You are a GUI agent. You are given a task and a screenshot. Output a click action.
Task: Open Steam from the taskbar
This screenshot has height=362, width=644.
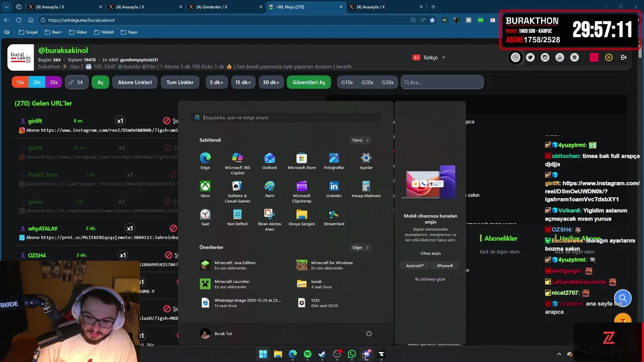point(322,354)
